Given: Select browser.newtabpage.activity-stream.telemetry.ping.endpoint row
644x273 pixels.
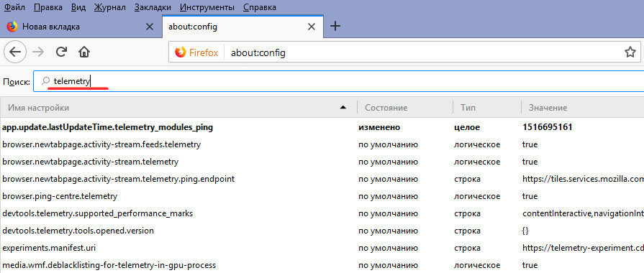Looking at the screenshot, I should (322, 179).
